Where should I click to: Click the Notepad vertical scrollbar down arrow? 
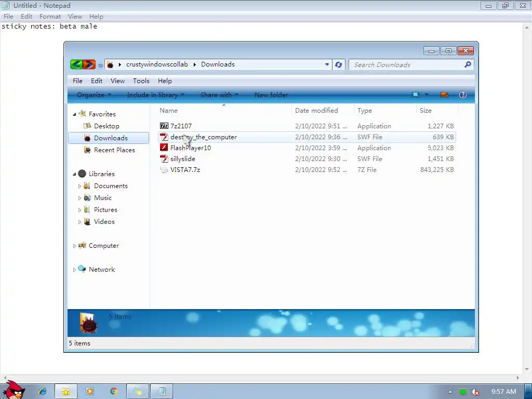(x=527, y=369)
